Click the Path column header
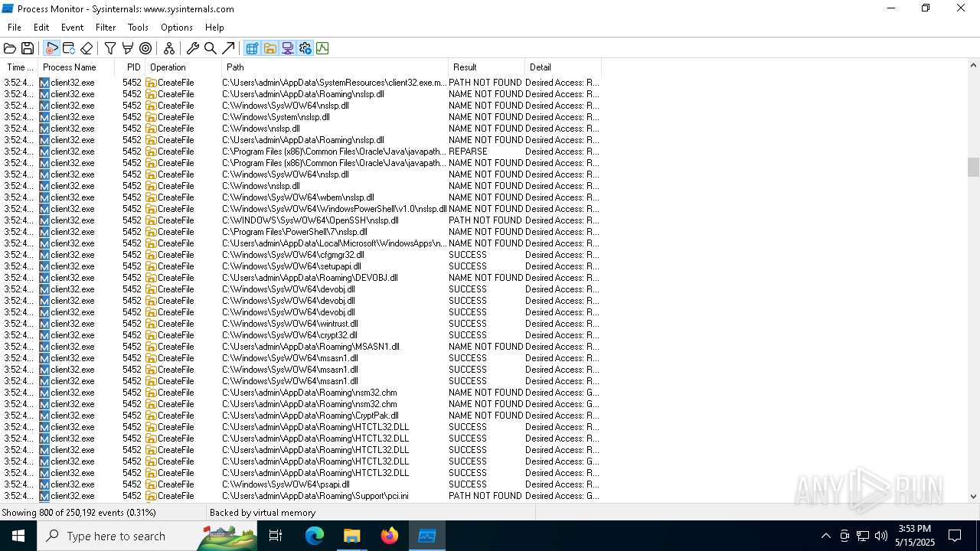This screenshot has width=980, height=551. [x=335, y=67]
